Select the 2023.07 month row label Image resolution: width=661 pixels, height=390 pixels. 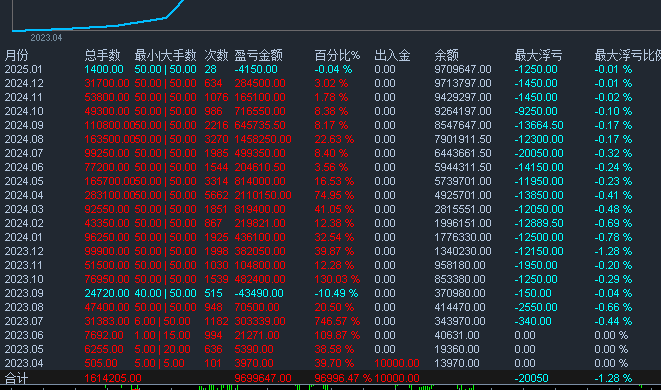pyautogui.click(x=24, y=321)
